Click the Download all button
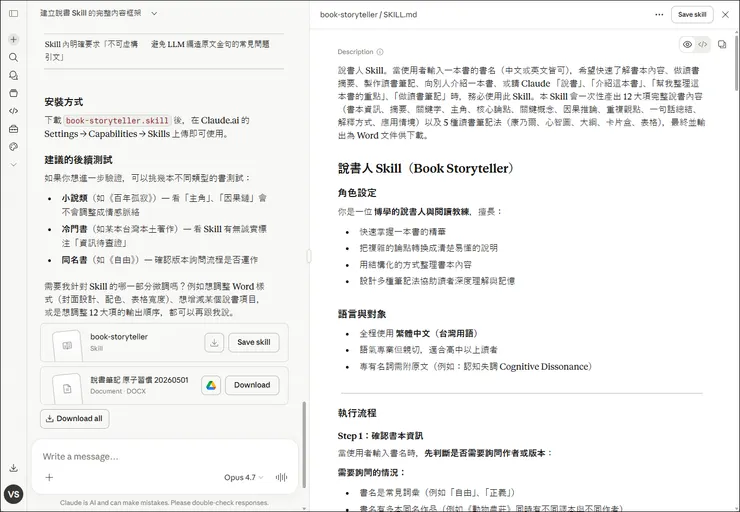 pos(75,419)
